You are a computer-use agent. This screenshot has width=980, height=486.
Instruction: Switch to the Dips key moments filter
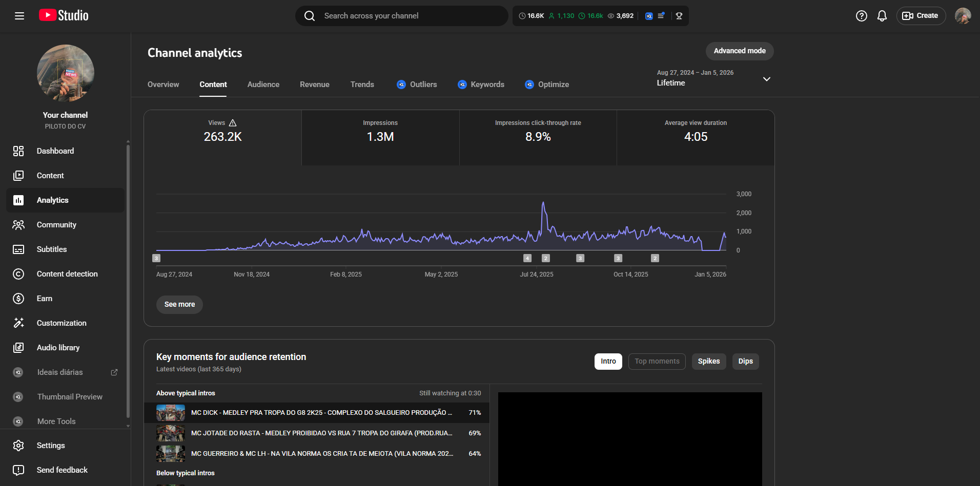click(745, 362)
